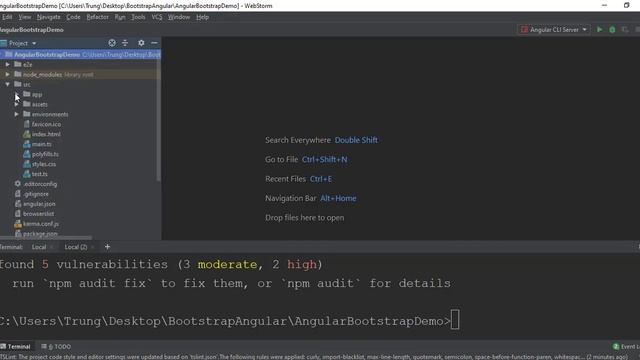Image resolution: width=640 pixels, height=360 pixels.
Task: Expand the assets folder
Action: click(x=16, y=104)
